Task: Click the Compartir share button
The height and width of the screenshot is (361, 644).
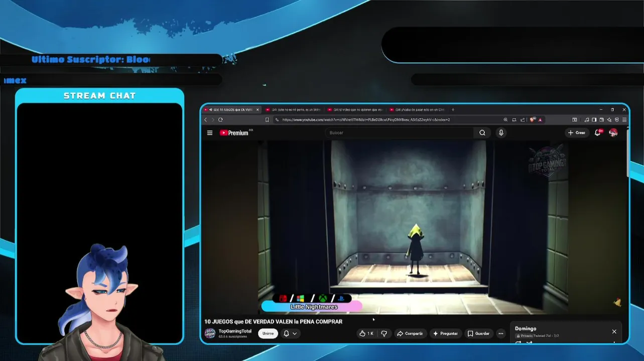Action: (x=410, y=333)
